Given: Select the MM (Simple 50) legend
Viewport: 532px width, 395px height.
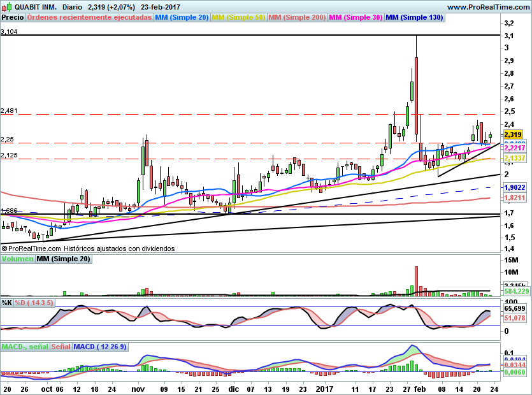Looking at the screenshot, I should [x=238, y=17].
